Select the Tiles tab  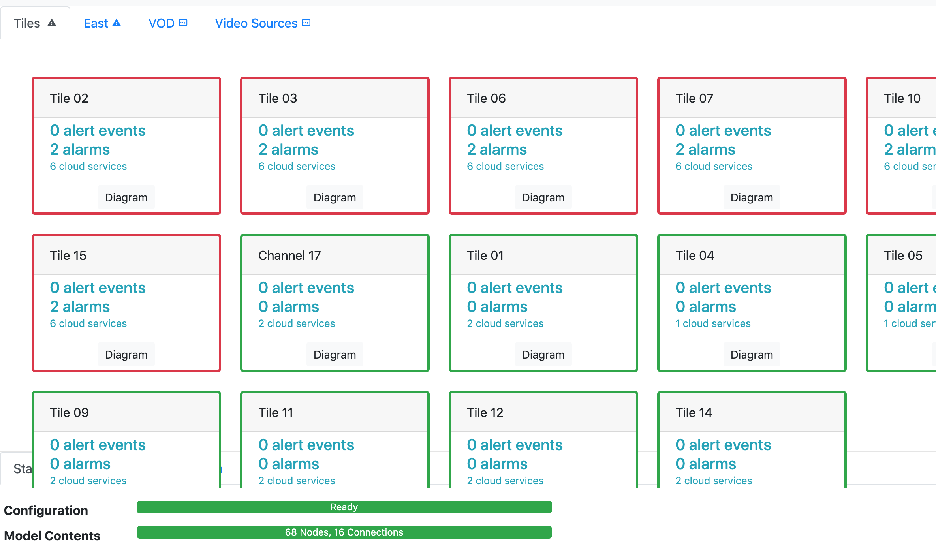(x=27, y=23)
